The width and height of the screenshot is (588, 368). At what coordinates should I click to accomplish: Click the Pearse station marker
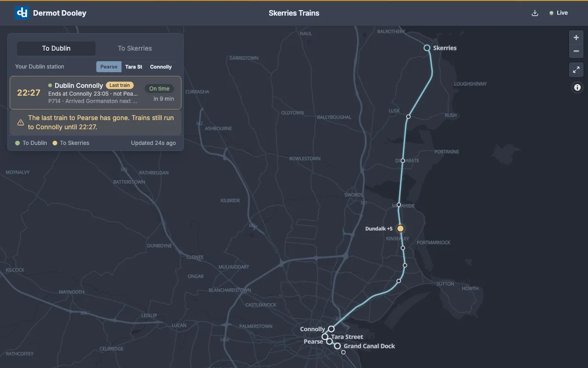click(329, 341)
